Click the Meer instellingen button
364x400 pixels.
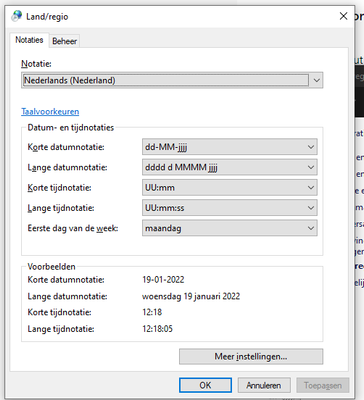[x=251, y=357]
